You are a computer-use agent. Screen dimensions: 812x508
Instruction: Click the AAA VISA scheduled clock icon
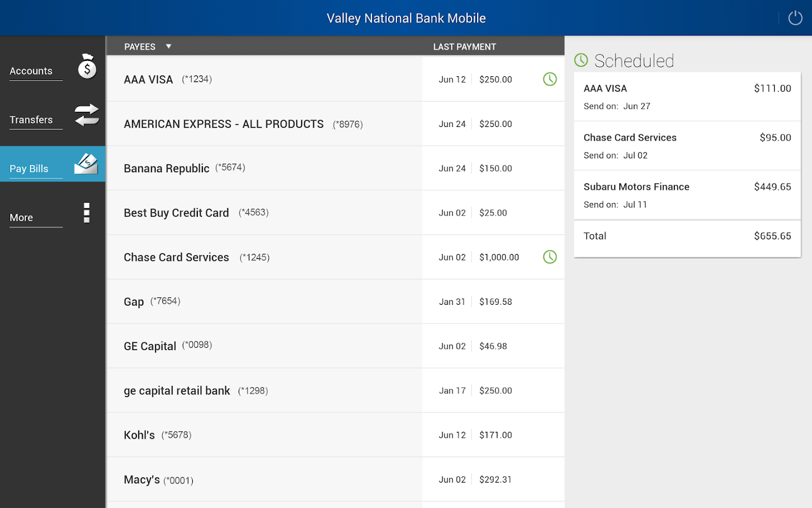click(550, 79)
